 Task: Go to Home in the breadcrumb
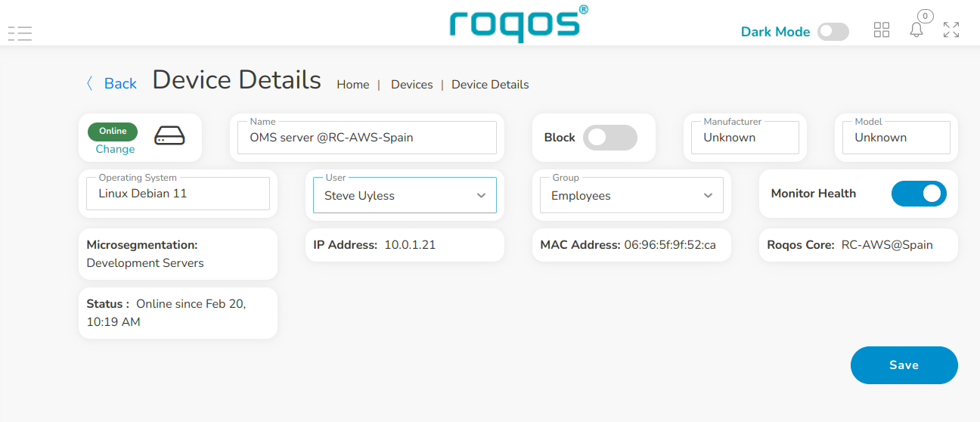352,85
